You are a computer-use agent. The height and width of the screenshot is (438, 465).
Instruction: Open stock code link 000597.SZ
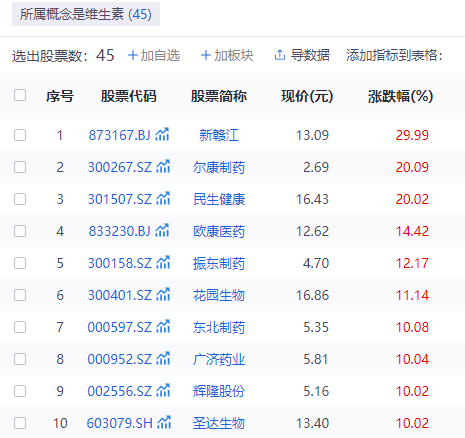[120, 327]
